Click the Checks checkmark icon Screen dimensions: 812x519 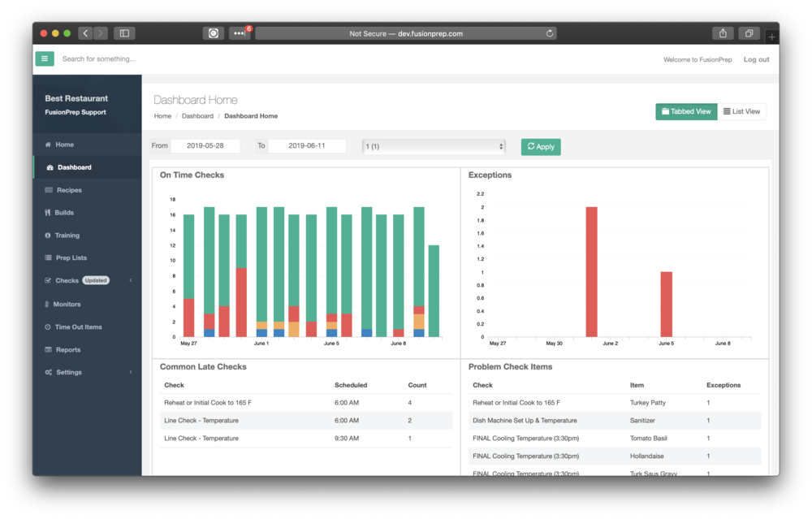(x=48, y=280)
